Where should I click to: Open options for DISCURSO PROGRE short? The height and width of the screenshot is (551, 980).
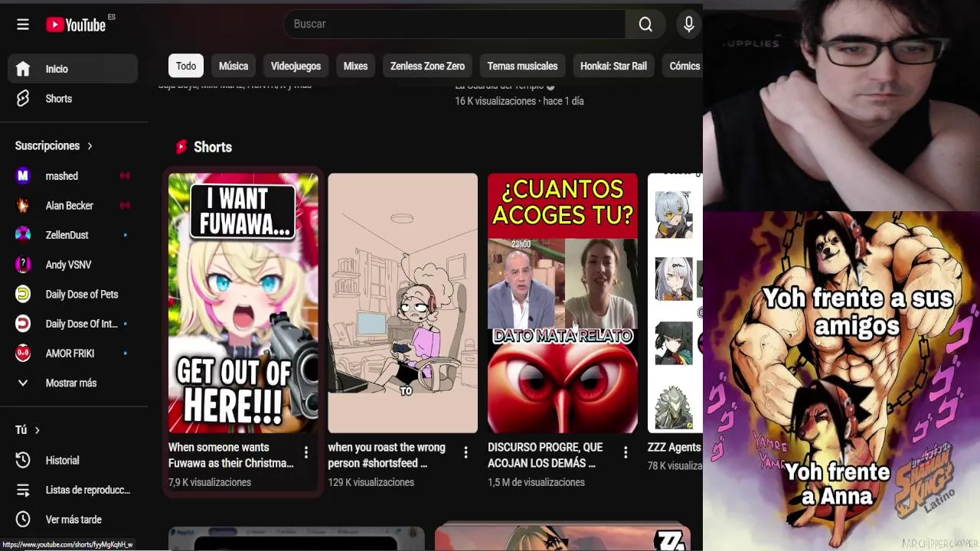626,453
